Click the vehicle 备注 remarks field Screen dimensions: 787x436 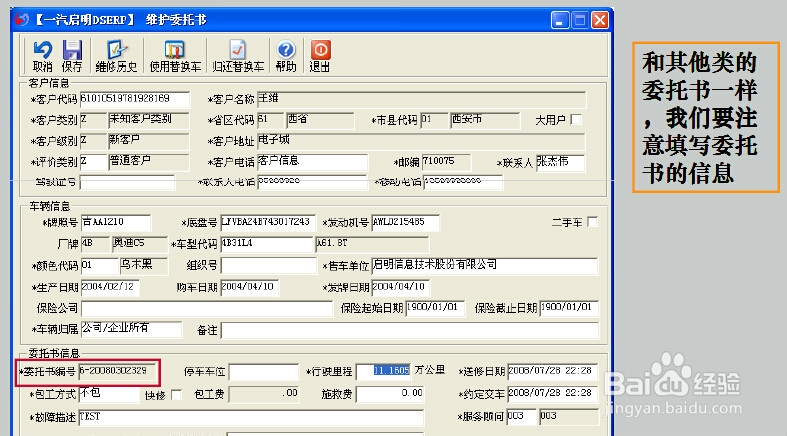tap(410, 330)
